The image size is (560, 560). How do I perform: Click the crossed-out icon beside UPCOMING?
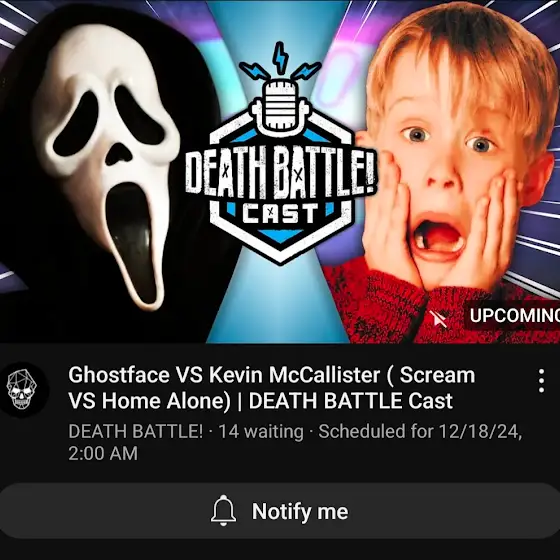(438, 318)
